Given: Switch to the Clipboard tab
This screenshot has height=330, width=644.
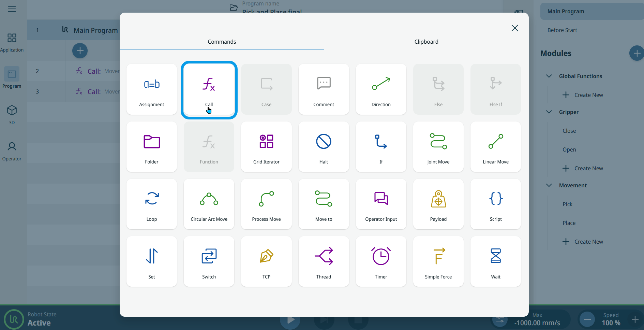Looking at the screenshot, I should [x=426, y=42].
